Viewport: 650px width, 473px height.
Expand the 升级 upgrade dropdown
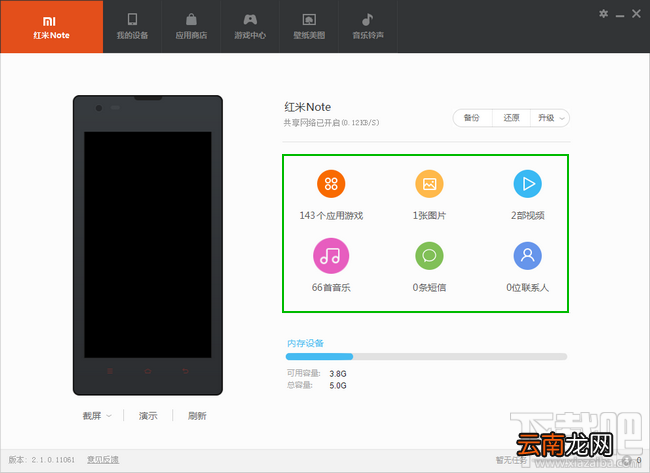tap(550, 118)
